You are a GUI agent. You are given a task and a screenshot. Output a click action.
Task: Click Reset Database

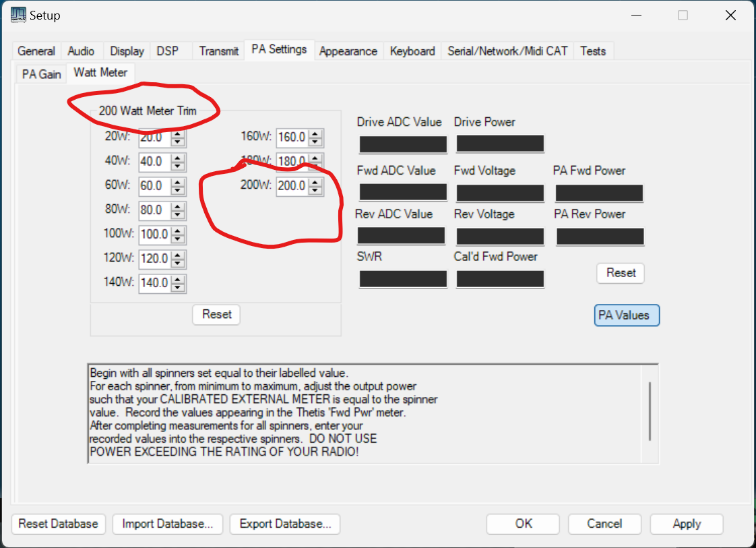pyautogui.click(x=58, y=524)
